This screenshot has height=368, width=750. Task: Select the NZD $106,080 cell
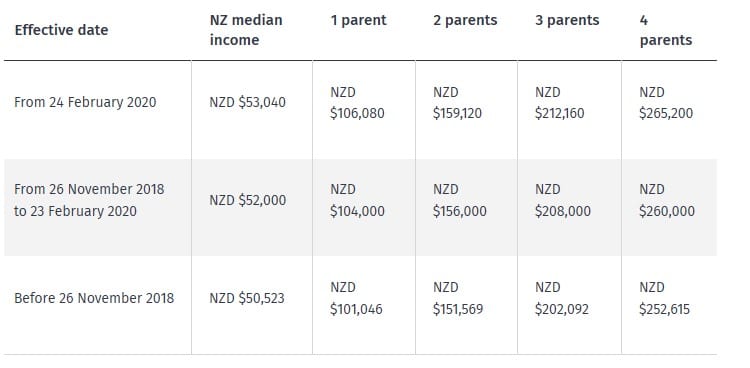pyautogui.click(x=357, y=102)
